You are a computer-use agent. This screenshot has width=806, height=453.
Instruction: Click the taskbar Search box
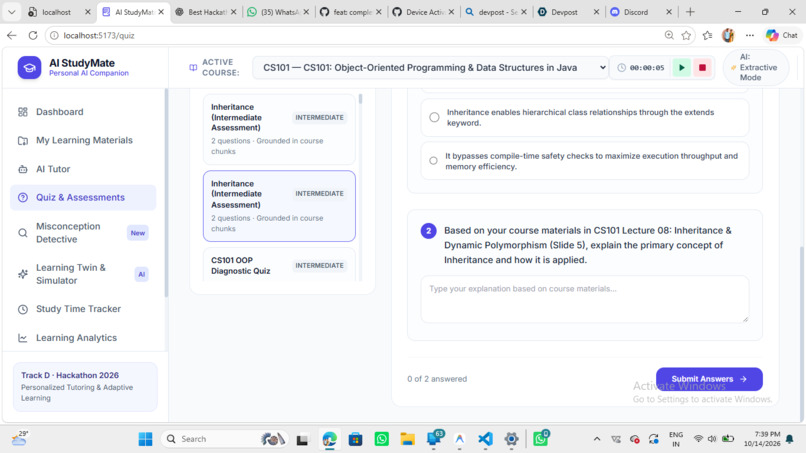tap(224, 439)
